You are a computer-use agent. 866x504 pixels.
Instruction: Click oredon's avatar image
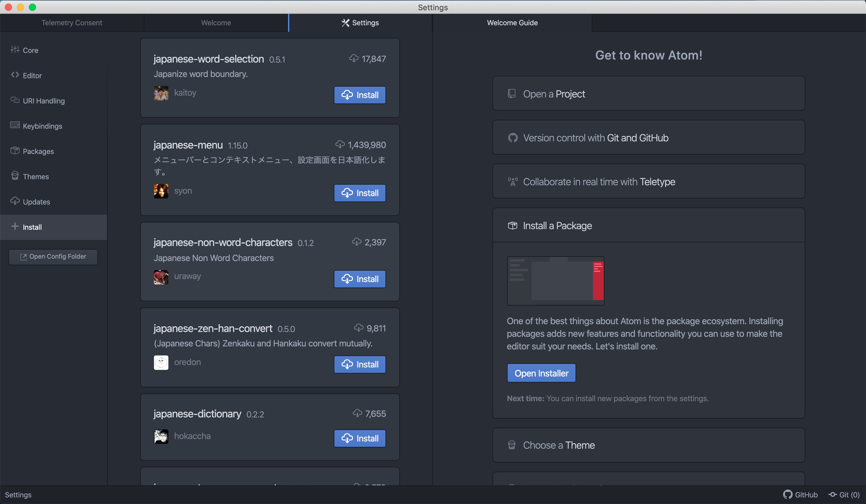[161, 363]
